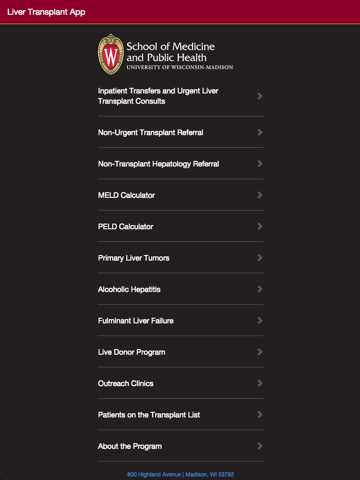Image resolution: width=360 pixels, height=480 pixels.
Task: Tap chevron for Non-Transplant Hepatology Referral
Action: pyautogui.click(x=260, y=164)
